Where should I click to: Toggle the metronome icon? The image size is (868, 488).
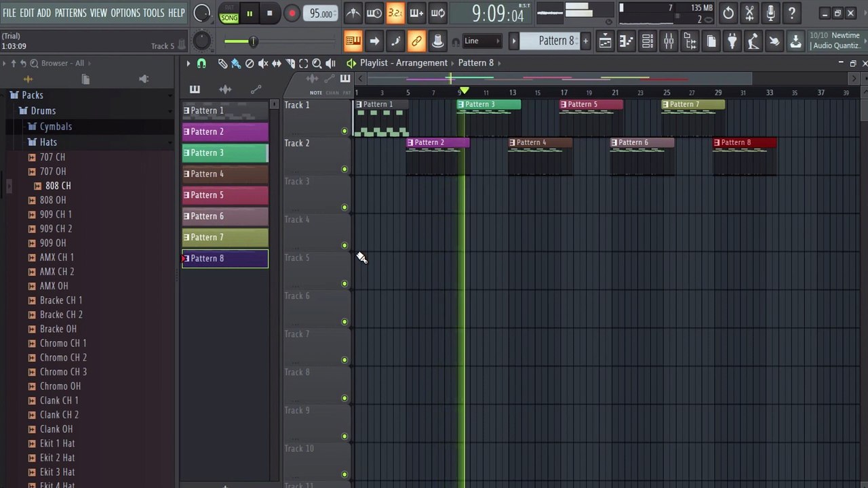pos(353,13)
